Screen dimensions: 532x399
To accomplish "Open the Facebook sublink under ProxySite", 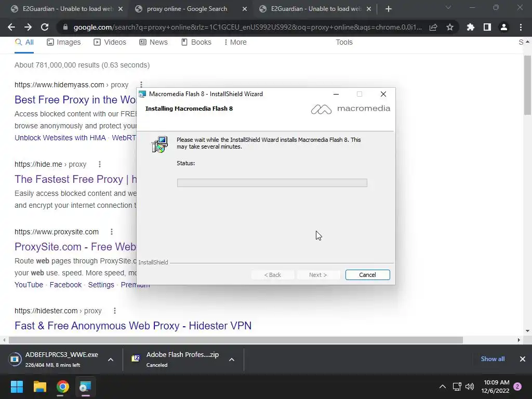I will point(65,285).
